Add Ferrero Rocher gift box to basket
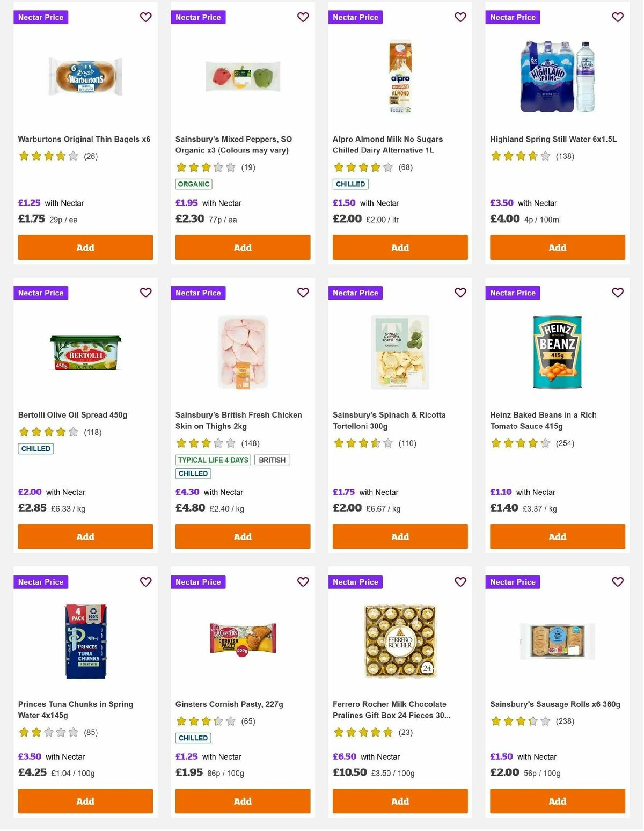 [x=399, y=801]
